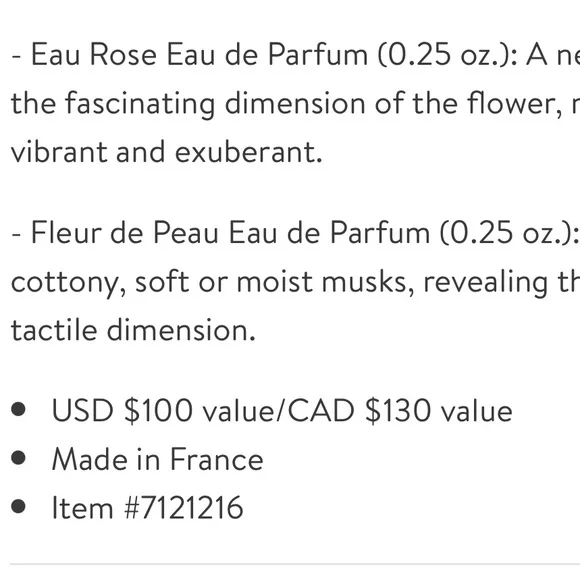This screenshot has width=580, height=580.
Task: Click the word "exuberant."
Action: (249, 152)
